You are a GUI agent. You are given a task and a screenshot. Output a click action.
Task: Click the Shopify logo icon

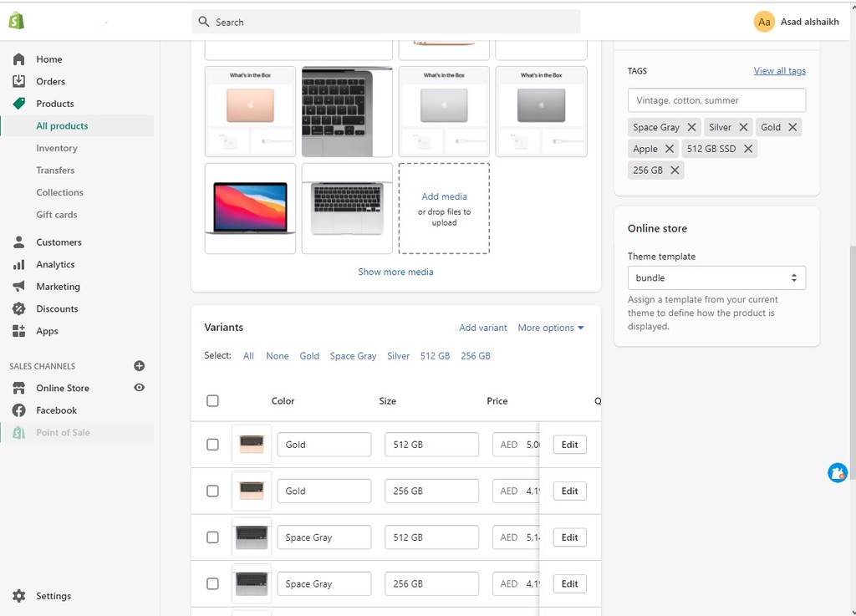[x=17, y=21]
